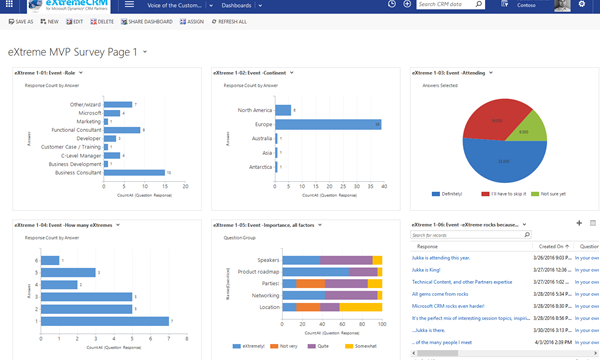The width and height of the screenshot is (600, 360).
Task: Click left arrow of responses list scrollbar
Action: click(414, 353)
